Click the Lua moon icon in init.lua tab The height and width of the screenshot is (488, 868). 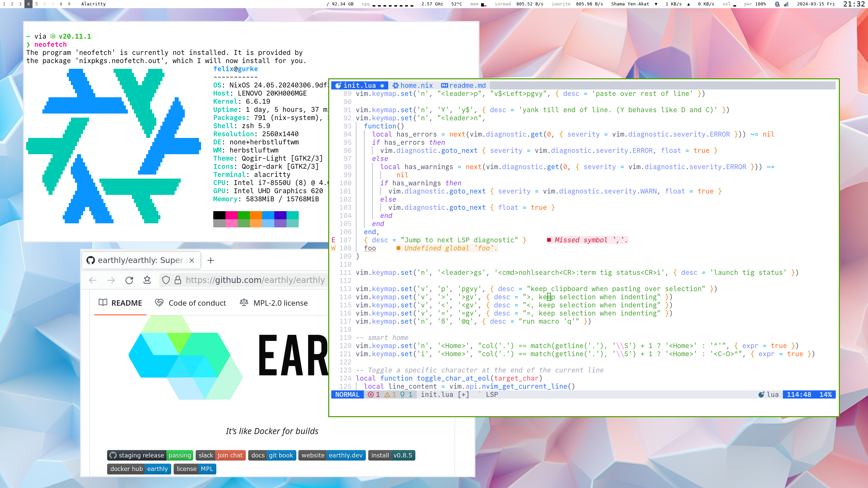click(338, 85)
